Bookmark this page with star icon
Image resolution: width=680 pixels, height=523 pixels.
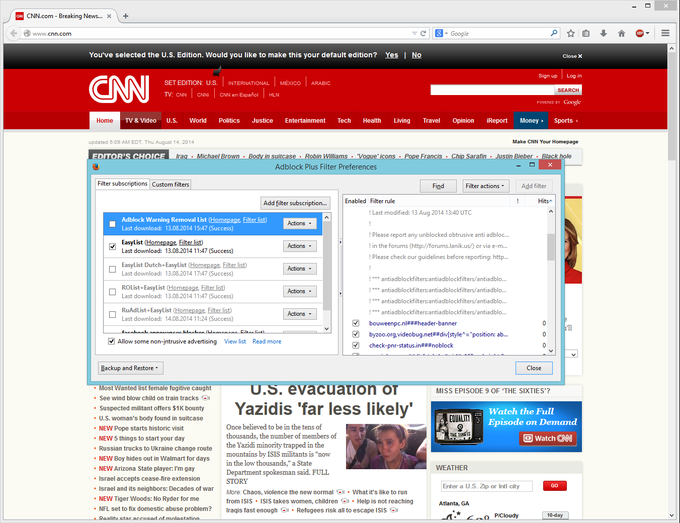tap(571, 33)
